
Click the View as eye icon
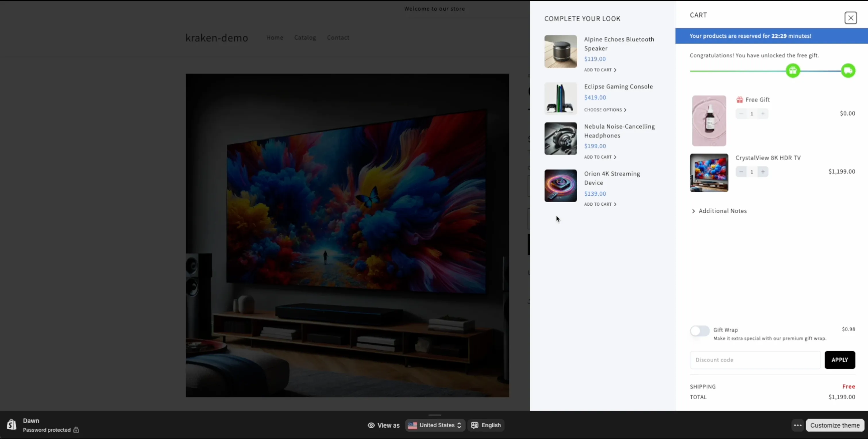[371, 425]
